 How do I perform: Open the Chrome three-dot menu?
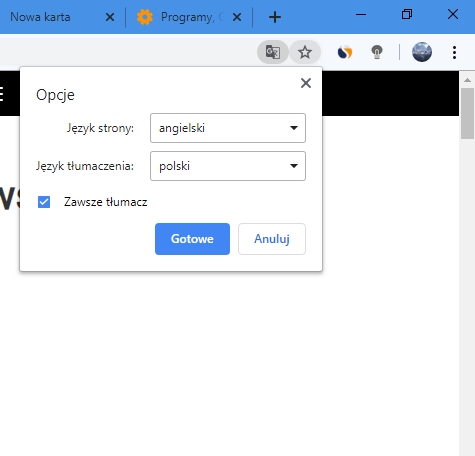click(454, 52)
